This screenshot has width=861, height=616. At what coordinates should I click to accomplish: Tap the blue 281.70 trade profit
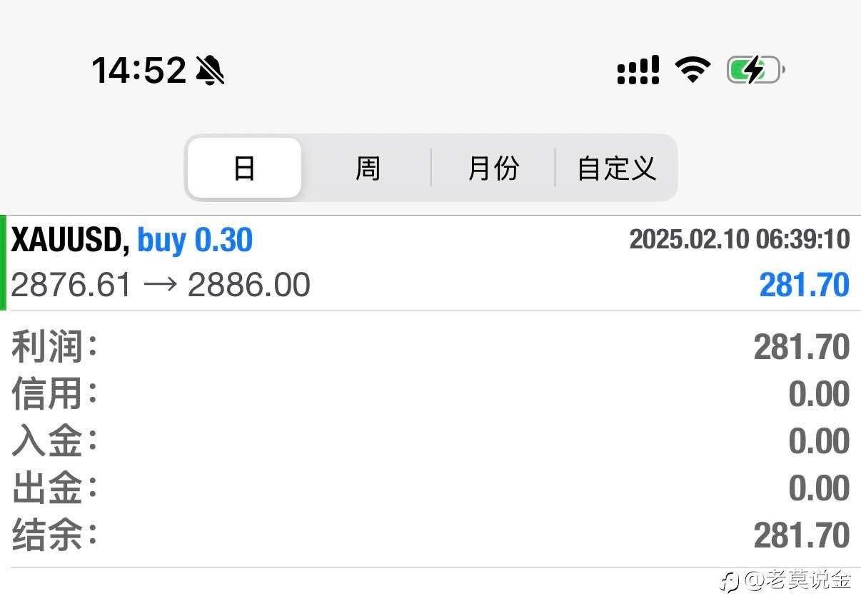pos(805,286)
